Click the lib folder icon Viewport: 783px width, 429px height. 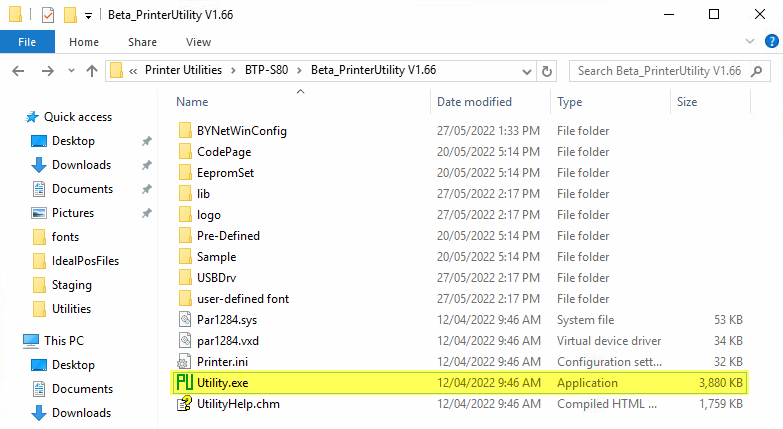tap(185, 194)
